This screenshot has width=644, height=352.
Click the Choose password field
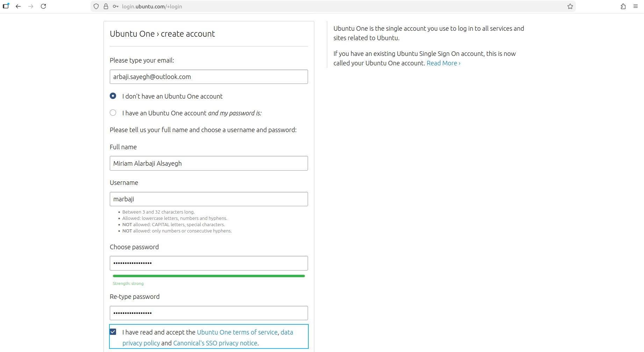pyautogui.click(x=209, y=263)
